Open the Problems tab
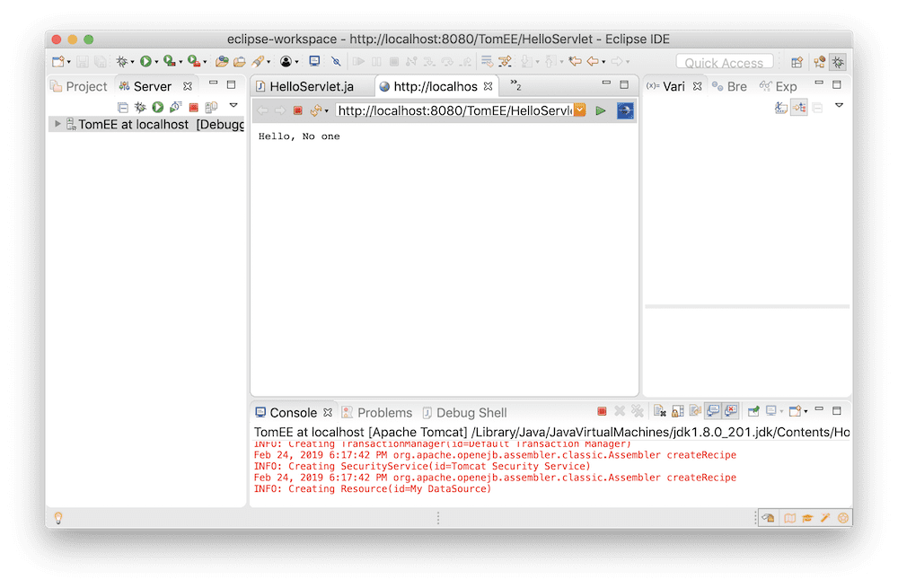Screen dimensions: 898x588 coord(377,413)
